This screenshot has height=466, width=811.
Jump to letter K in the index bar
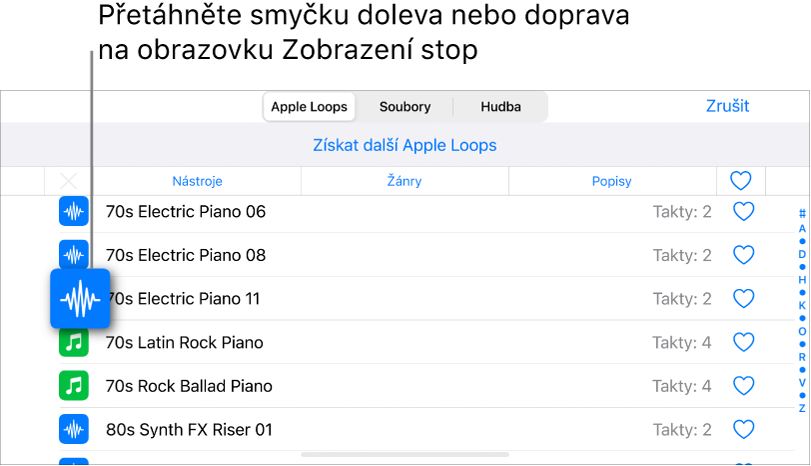[x=802, y=305]
